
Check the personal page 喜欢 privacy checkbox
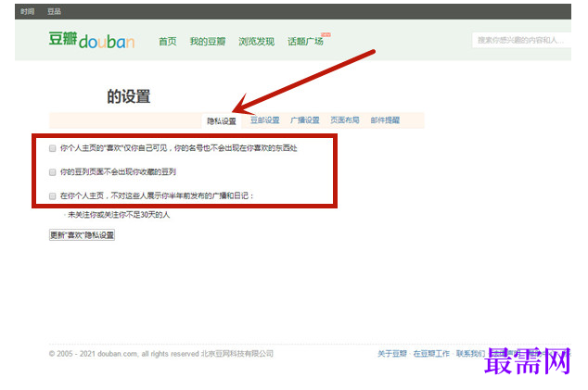(x=53, y=148)
